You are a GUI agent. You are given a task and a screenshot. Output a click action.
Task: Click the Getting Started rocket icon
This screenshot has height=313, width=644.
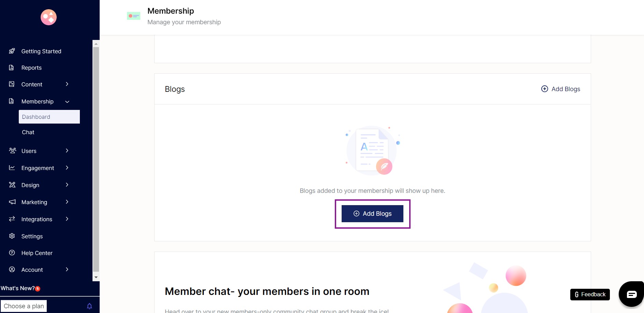point(12,51)
